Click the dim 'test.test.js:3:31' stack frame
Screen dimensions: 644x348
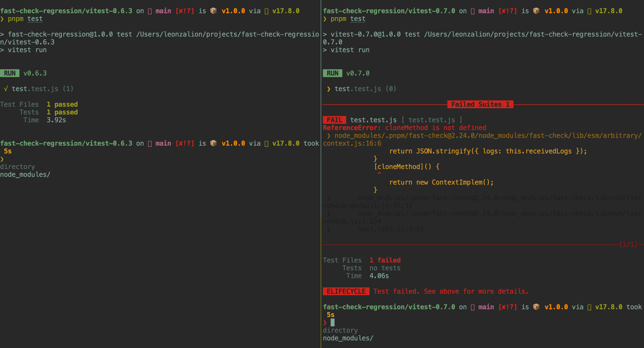tap(391, 229)
